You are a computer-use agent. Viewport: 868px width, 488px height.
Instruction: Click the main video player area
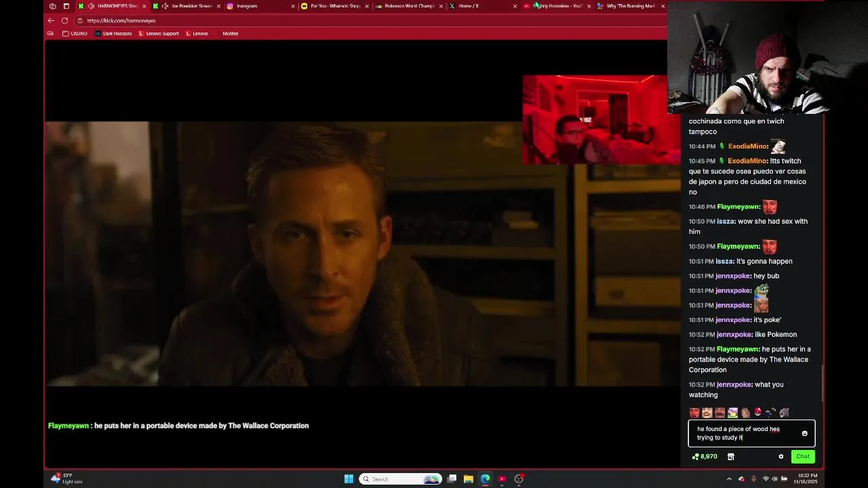(363, 253)
